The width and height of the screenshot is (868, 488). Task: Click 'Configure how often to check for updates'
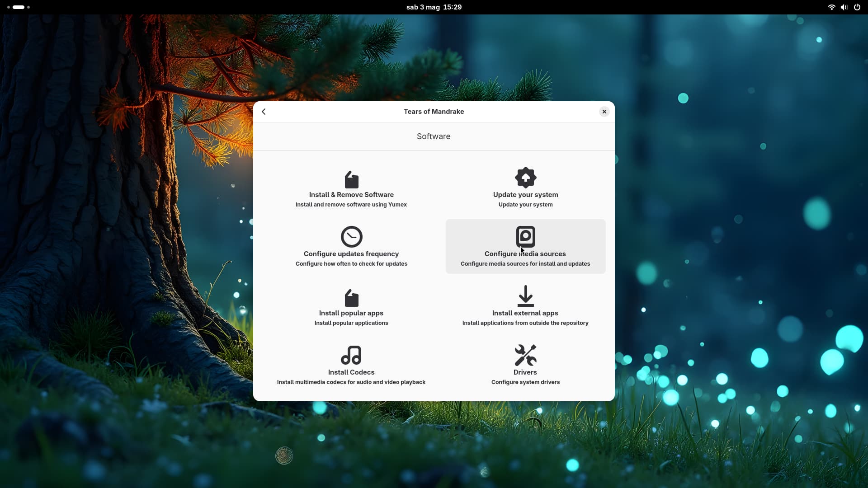point(351,264)
